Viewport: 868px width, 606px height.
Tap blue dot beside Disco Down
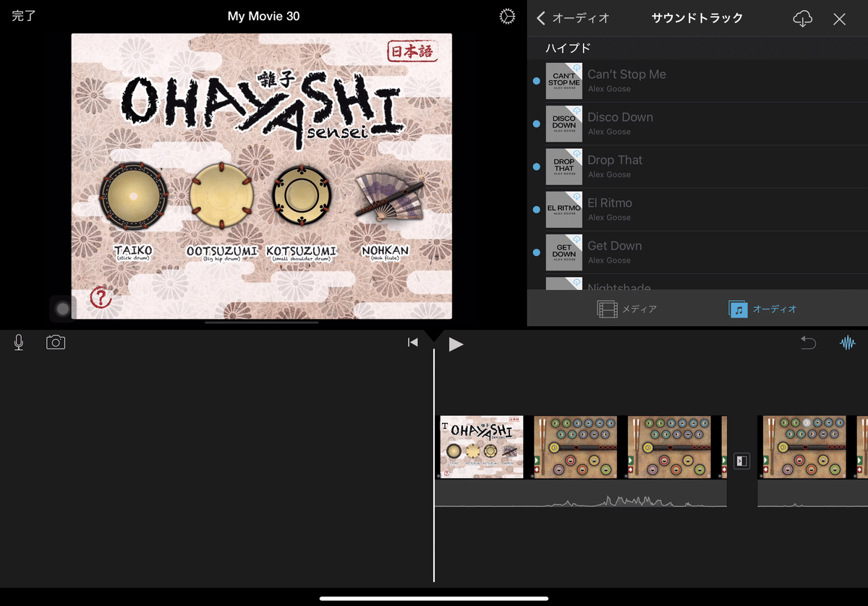[x=536, y=124]
